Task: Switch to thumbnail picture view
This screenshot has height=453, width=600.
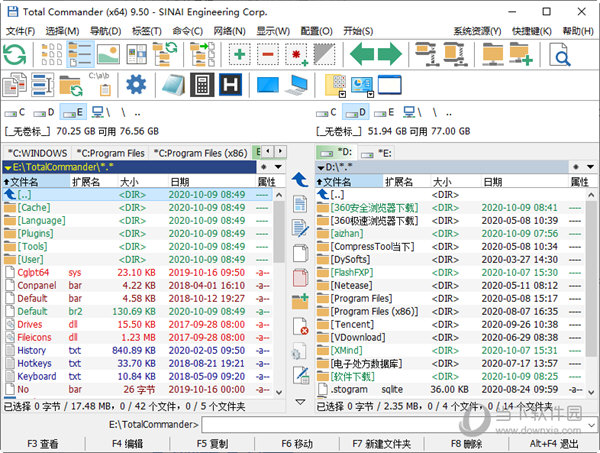Action: pyautogui.click(x=108, y=54)
